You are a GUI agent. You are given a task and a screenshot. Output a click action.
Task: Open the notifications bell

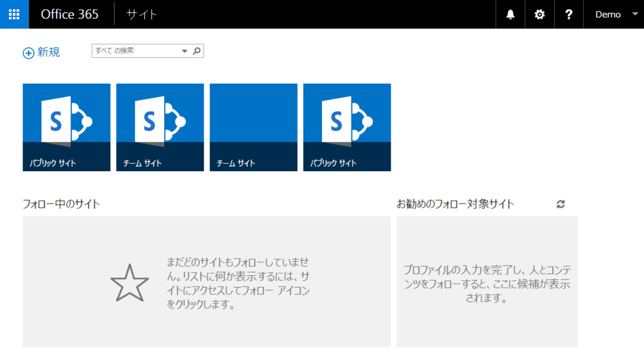pos(510,14)
